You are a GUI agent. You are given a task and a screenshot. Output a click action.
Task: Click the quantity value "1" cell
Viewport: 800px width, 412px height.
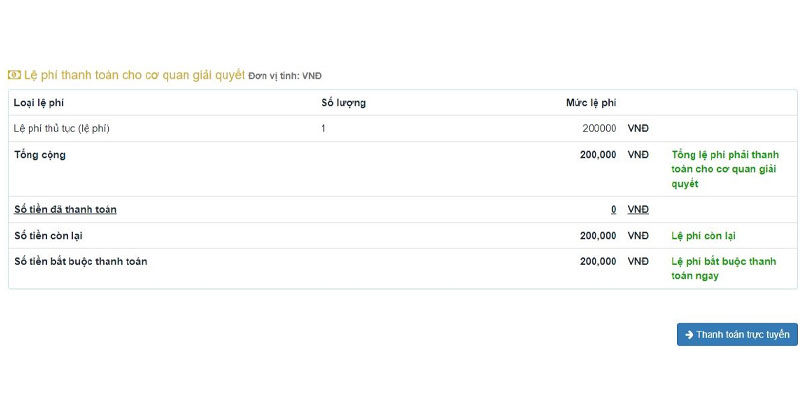324,128
